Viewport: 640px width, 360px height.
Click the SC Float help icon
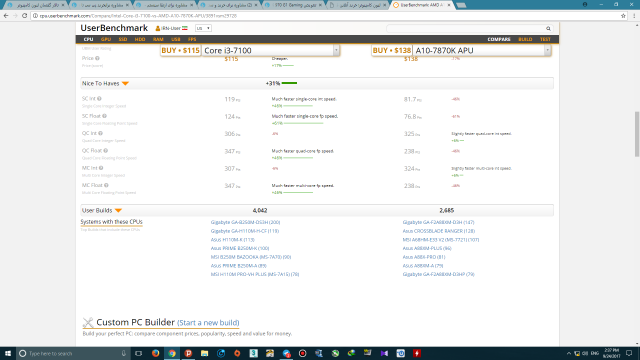tap(104, 116)
